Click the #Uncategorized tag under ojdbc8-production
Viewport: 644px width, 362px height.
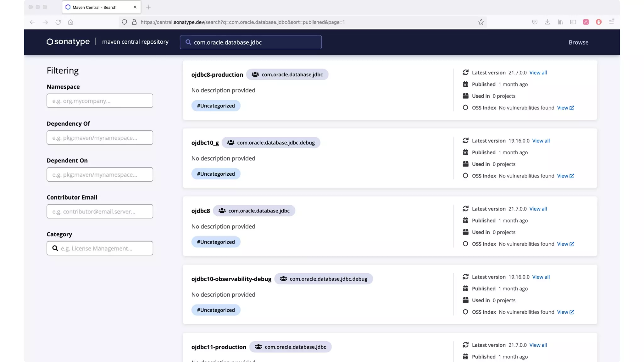tap(216, 106)
